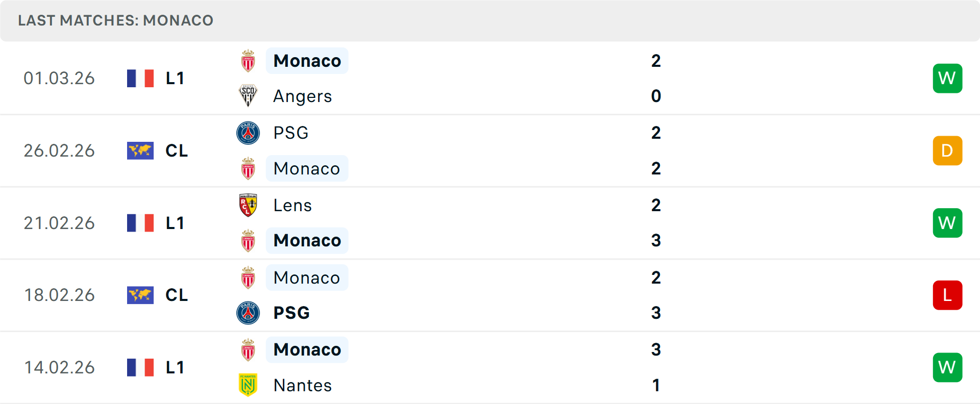980x404 pixels.
Task: Click Monaco crest in 01.03.26 match
Action: pos(248,61)
